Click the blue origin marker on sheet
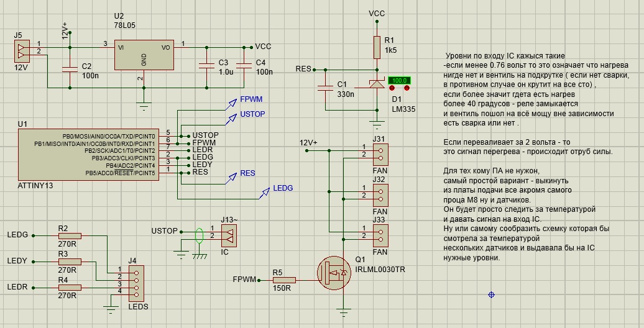 (x=491, y=294)
